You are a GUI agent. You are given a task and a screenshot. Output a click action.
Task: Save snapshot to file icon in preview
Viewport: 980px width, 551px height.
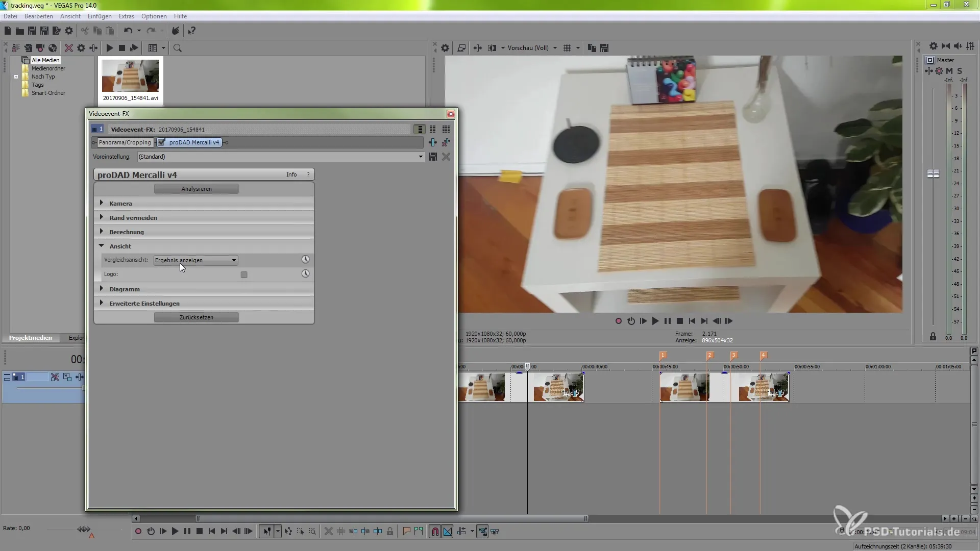(604, 48)
